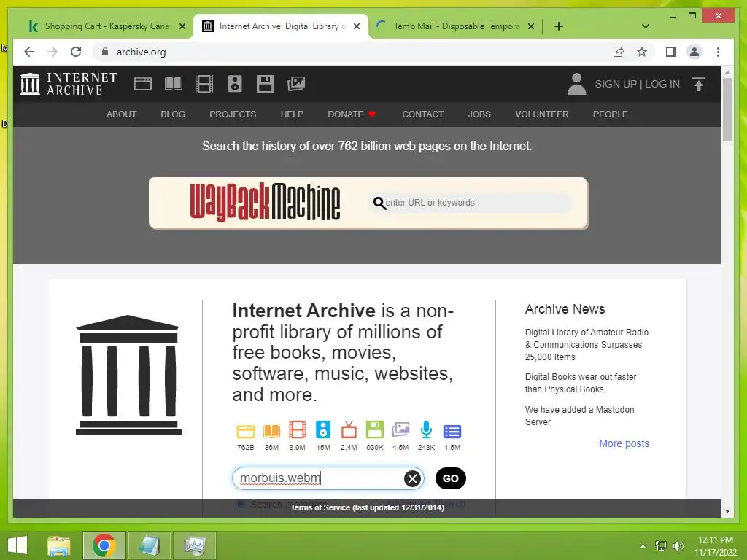Screen dimensions: 747x560
Task: Click the page vertical scrollbar thumb
Action: pos(727,109)
